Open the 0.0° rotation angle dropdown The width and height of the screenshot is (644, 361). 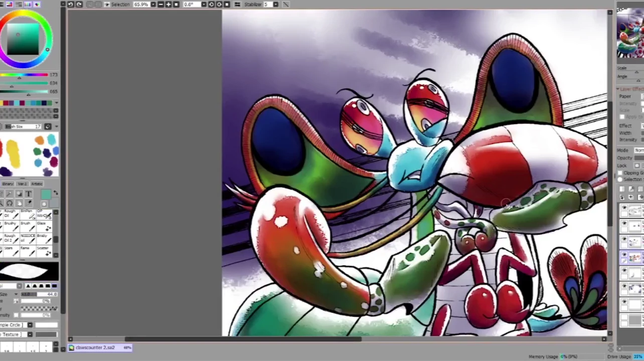coord(204,5)
